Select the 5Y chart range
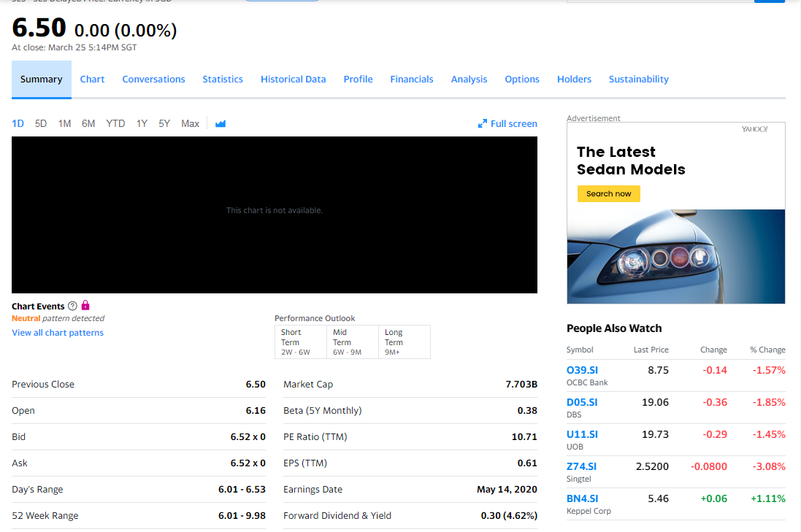This screenshot has width=801, height=532. (x=164, y=123)
